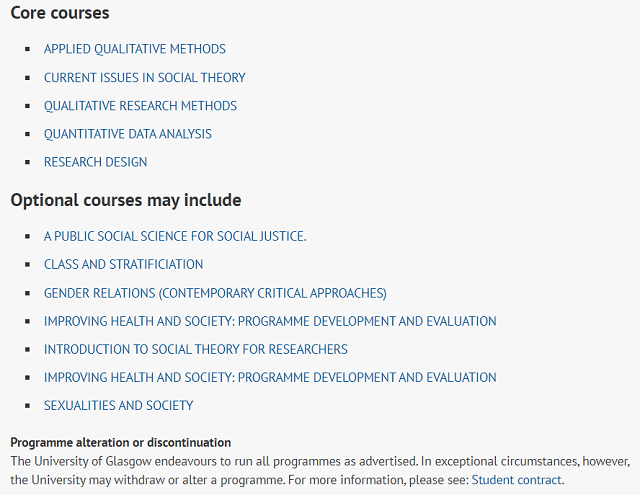Click the Optional courses may include heading
Screen dimensions: 640x495
coord(126,200)
